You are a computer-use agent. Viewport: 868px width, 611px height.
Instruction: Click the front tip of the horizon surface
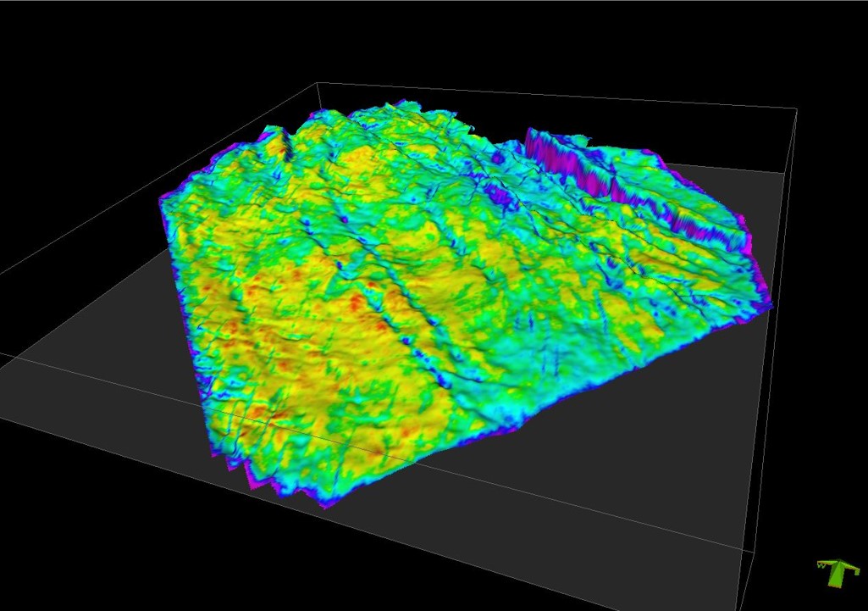point(327,508)
